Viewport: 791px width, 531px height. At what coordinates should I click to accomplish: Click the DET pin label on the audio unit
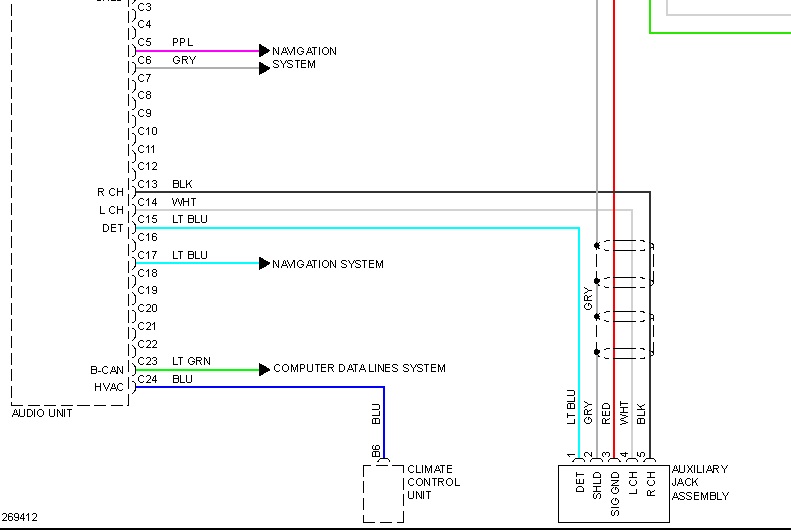tap(112, 228)
